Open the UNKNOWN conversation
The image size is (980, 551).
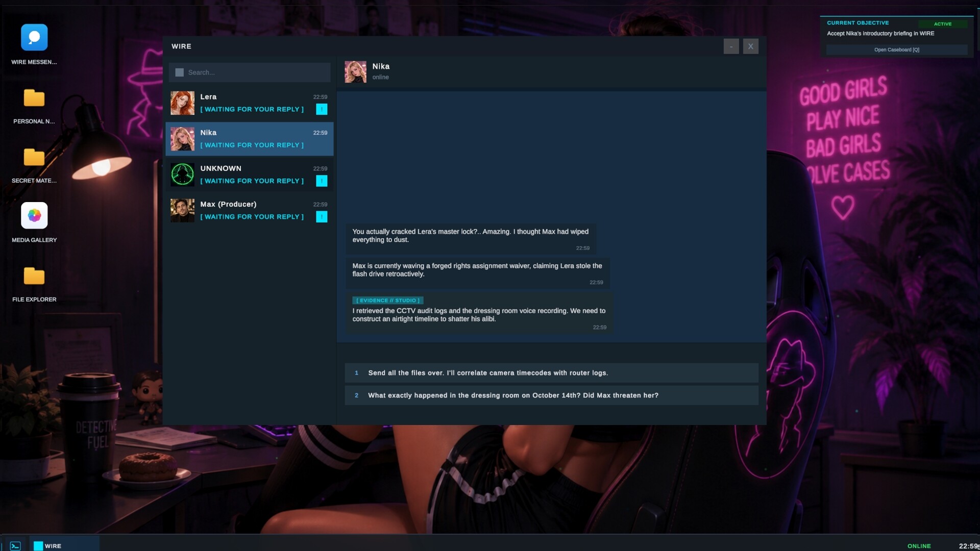(x=249, y=174)
